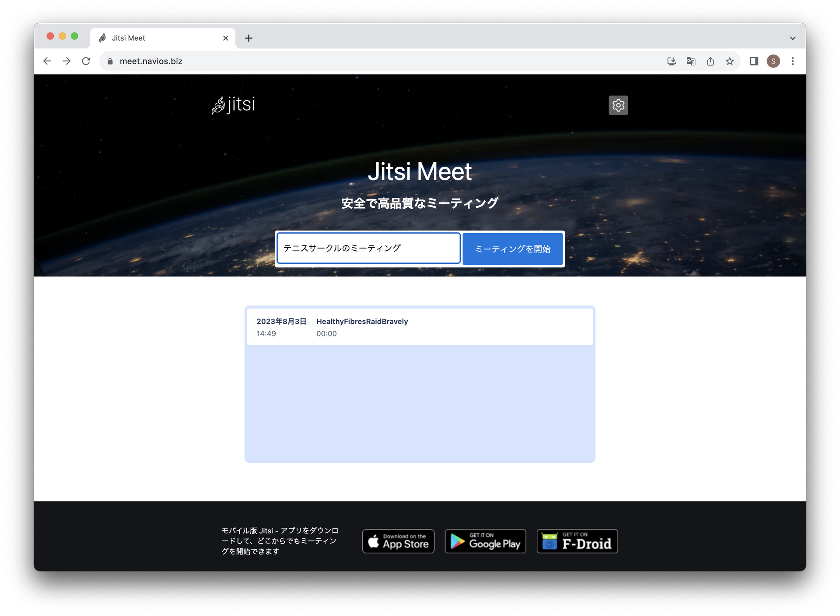Open Google Translate icon in address bar
Image resolution: width=840 pixels, height=616 pixels.
coord(691,61)
